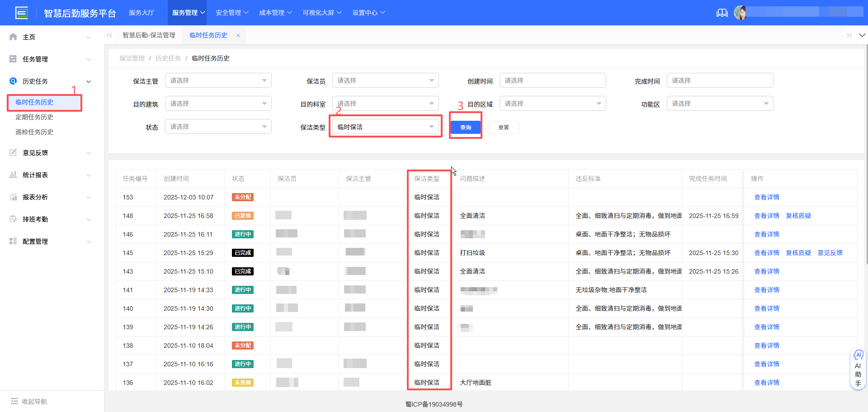Collapse navigation via 收起导航 icon

click(x=15, y=401)
